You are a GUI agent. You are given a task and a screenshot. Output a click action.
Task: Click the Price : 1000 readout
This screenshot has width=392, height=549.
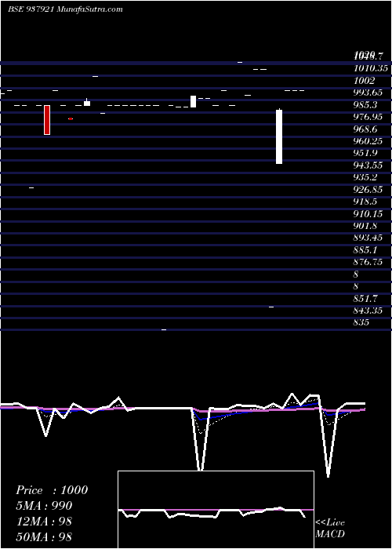point(52,490)
